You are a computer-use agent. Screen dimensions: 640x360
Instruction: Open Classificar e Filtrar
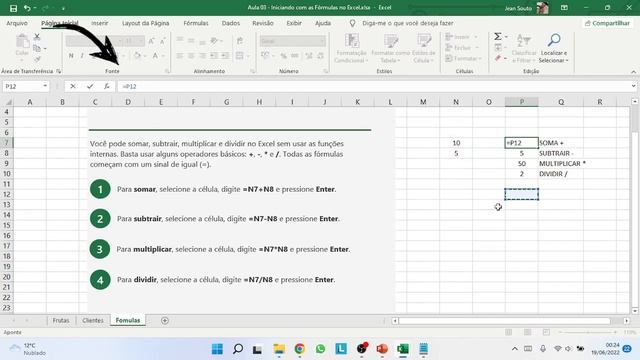(x=524, y=49)
